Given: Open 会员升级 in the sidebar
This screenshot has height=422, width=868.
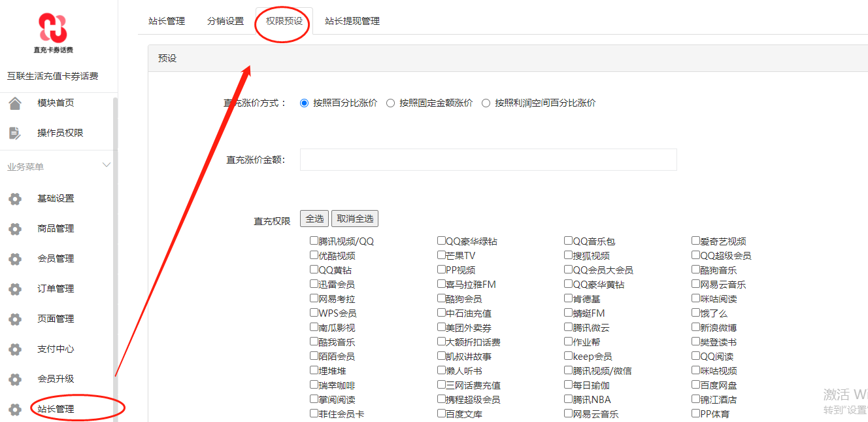Looking at the screenshot, I should point(56,379).
